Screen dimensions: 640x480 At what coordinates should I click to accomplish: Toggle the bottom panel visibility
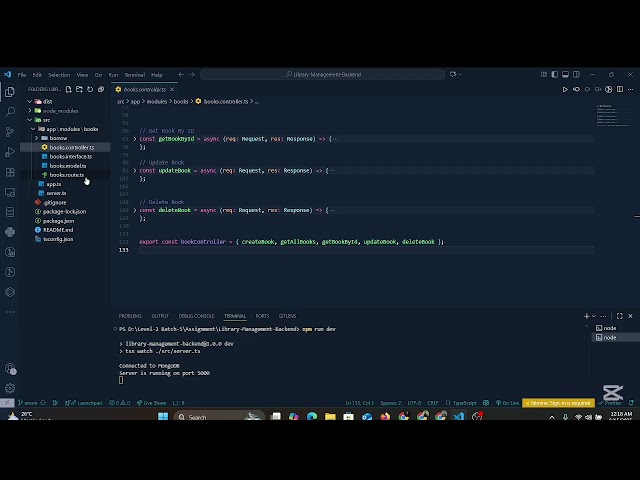(x=565, y=75)
